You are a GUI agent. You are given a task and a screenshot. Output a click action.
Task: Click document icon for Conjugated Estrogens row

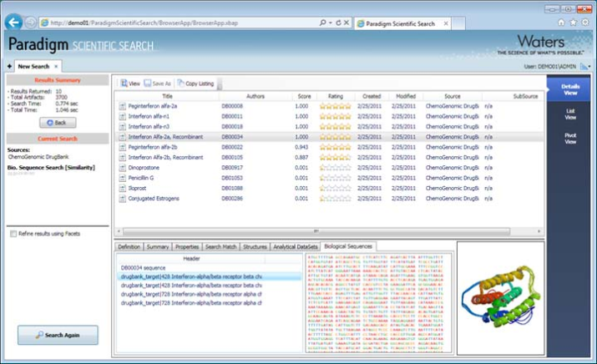122,199
